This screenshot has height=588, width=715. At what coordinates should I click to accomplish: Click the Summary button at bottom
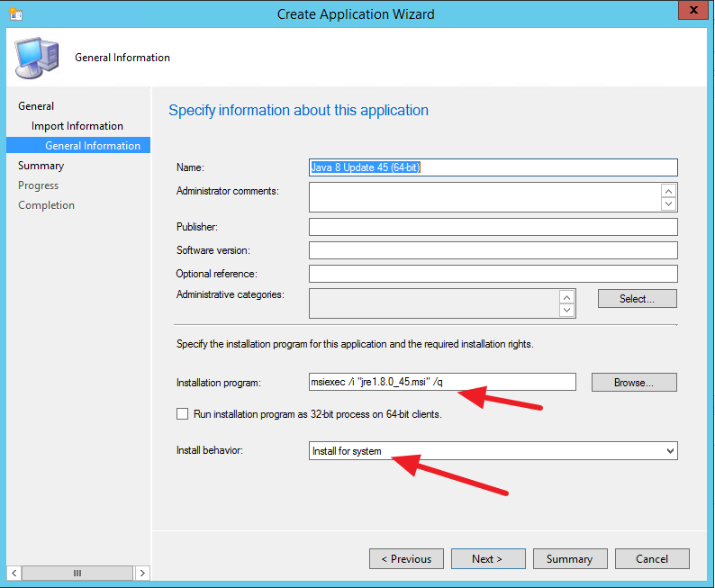[x=570, y=559]
